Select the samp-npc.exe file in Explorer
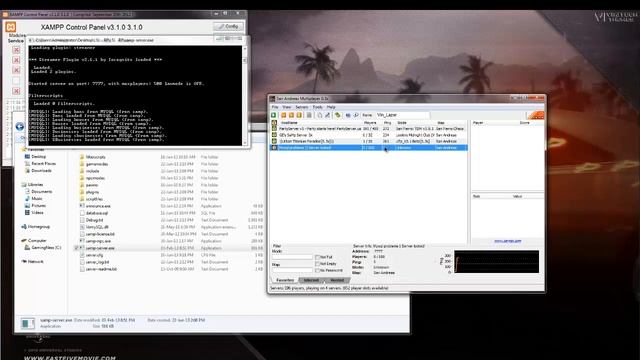Image resolution: width=640 pixels, height=360 pixels. point(95,241)
